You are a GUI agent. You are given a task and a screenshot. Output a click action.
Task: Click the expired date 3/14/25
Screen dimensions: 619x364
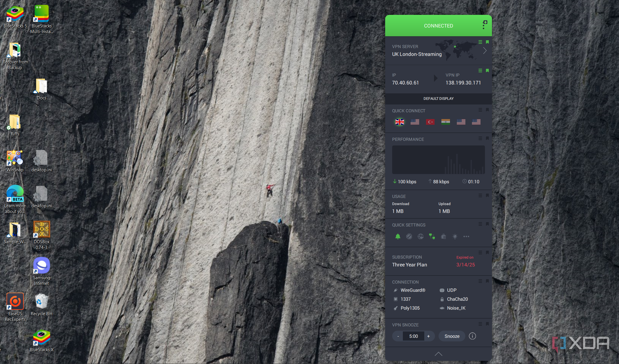tap(466, 265)
